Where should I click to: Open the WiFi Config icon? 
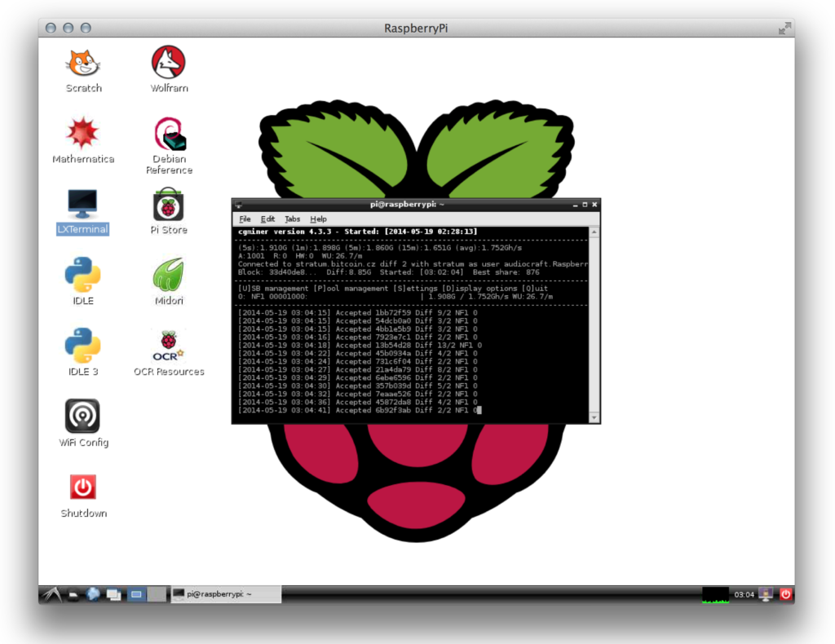[83, 424]
